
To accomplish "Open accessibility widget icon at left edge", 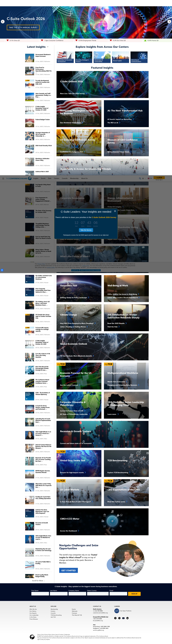I will (x=2, y=270).
